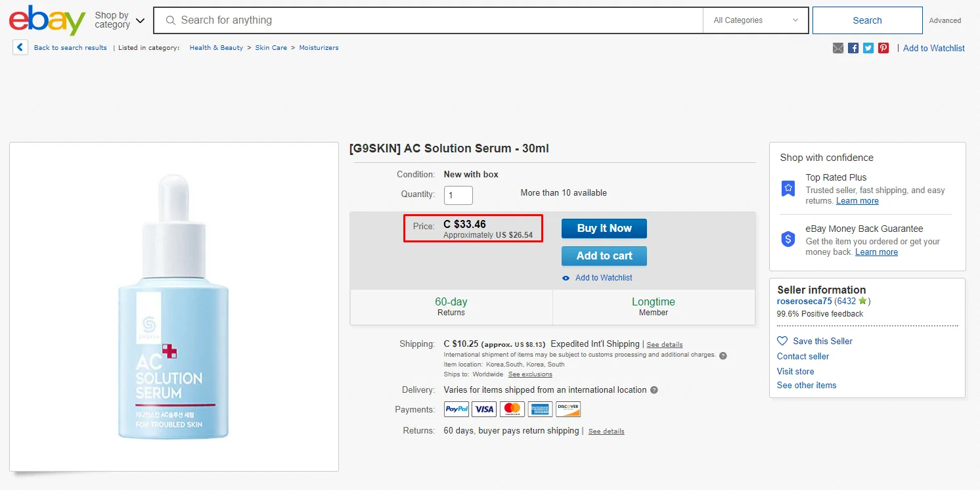The height and width of the screenshot is (490, 980).
Task: Share listing on Twitter icon
Action: pyautogui.click(x=868, y=48)
